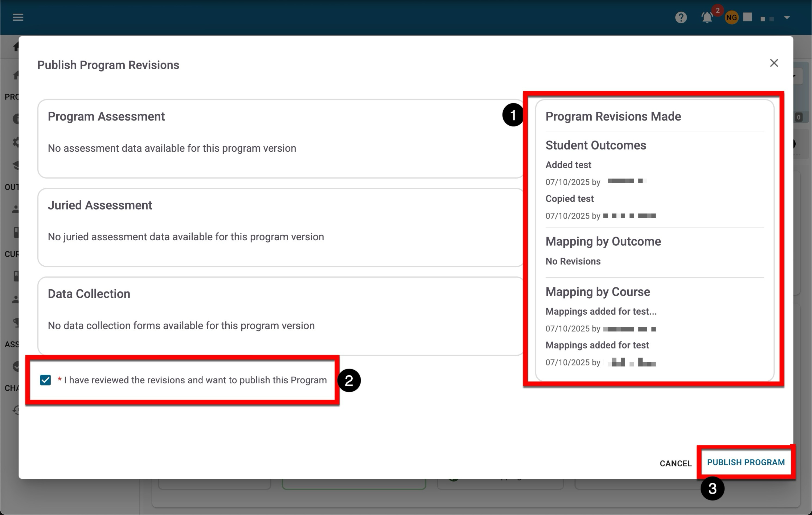Select the Juried Assessment card
The image size is (812, 515).
point(280,228)
